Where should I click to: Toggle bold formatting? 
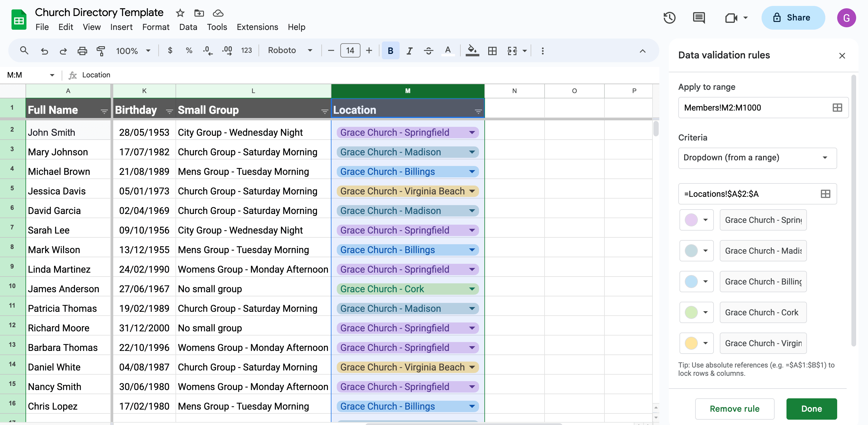[x=390, y=51]
